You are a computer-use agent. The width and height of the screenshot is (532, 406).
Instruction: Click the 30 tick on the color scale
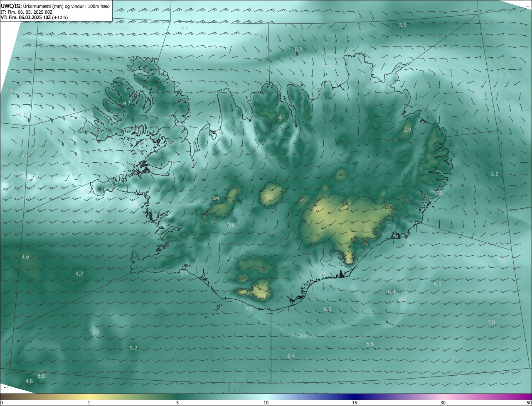[443, 403]
